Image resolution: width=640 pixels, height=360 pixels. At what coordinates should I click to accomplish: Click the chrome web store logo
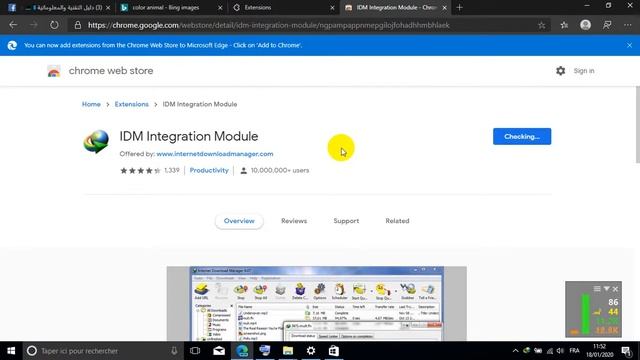(x=54, y=71)
